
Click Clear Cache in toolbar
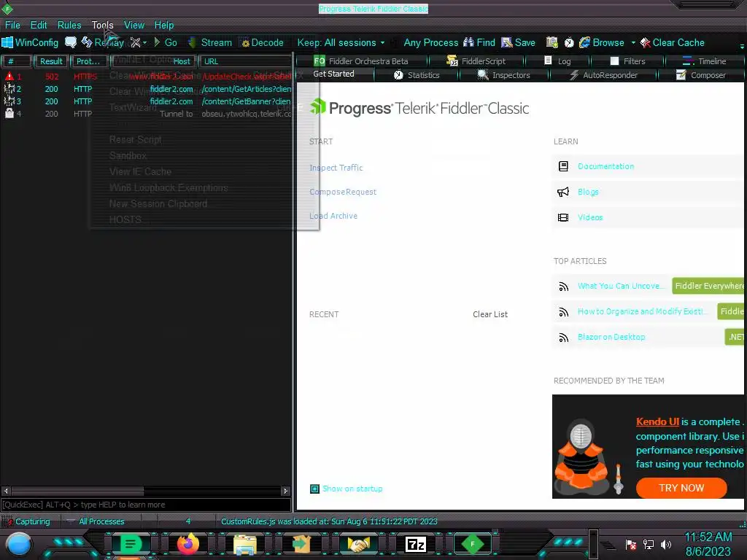[x=672, y=42]
